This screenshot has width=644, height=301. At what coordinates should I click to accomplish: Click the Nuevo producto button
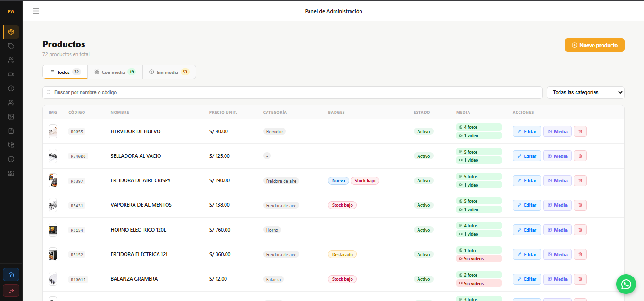tap(594, 45)
